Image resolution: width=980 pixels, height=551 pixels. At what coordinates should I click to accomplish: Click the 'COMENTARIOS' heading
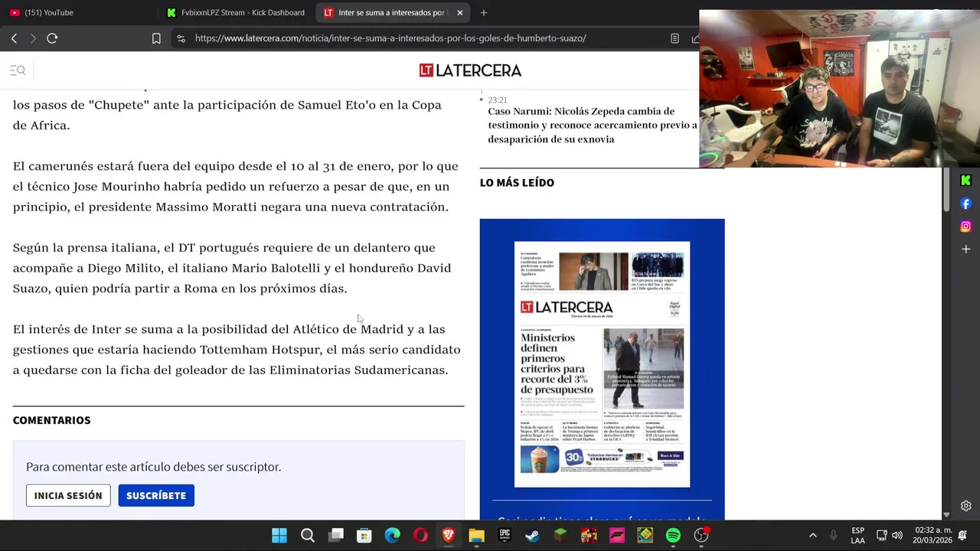pos(51,420)
